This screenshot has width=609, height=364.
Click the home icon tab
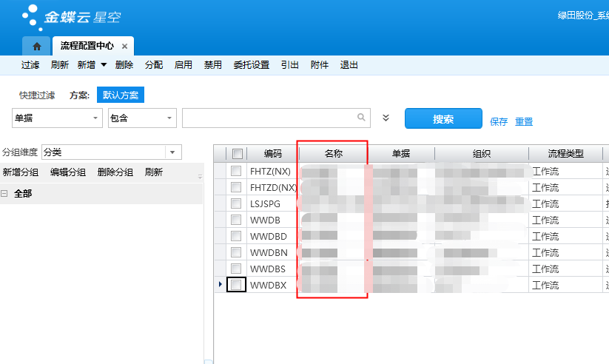(36, 46)
